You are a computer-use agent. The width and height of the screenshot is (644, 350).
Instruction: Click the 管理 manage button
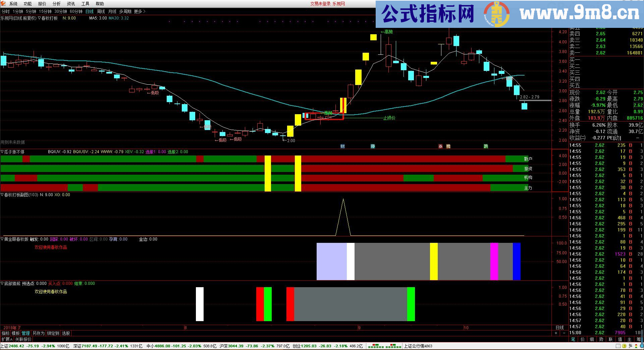click(26, 333)
